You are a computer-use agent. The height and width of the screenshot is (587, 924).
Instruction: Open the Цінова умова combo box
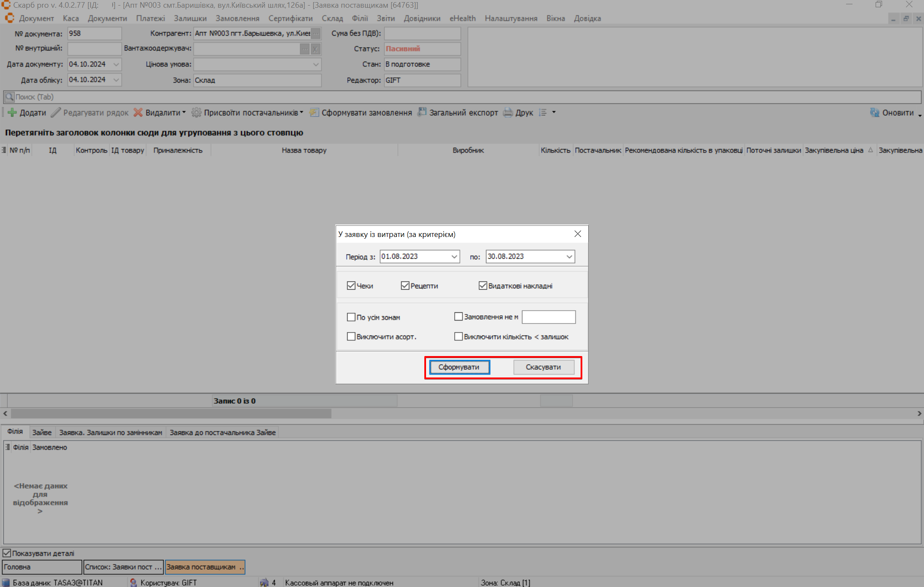pyautogui.click(x=316, y=64)
